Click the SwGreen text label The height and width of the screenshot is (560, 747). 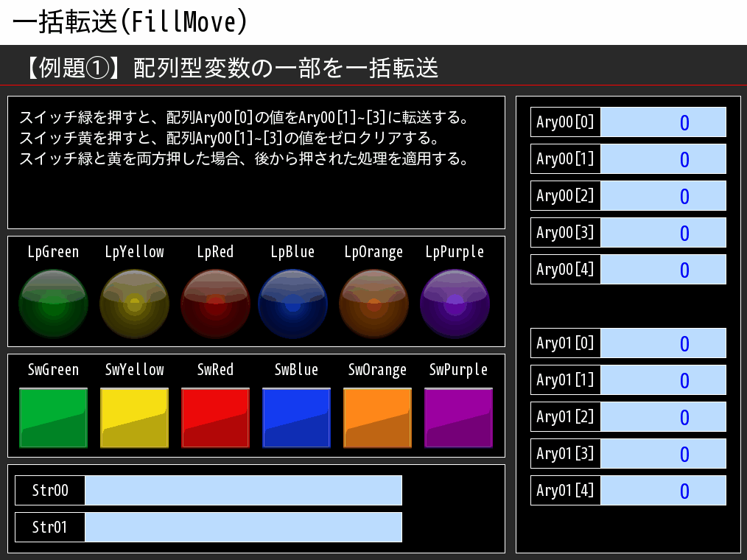point(53,369)
